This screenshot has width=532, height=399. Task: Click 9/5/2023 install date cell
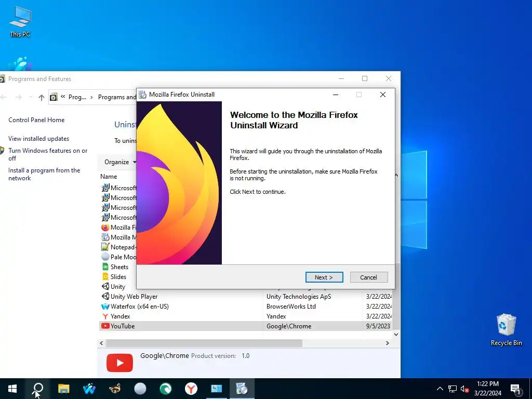point(378,326)
